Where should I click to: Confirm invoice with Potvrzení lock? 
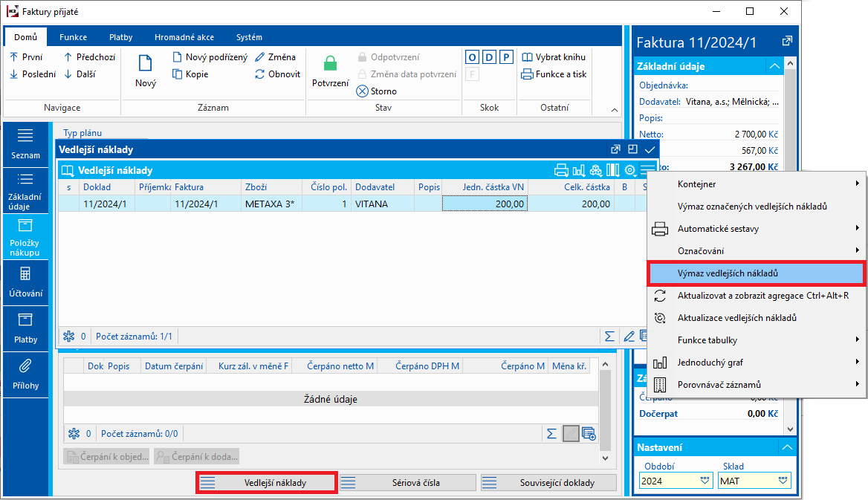pos(331,71)
